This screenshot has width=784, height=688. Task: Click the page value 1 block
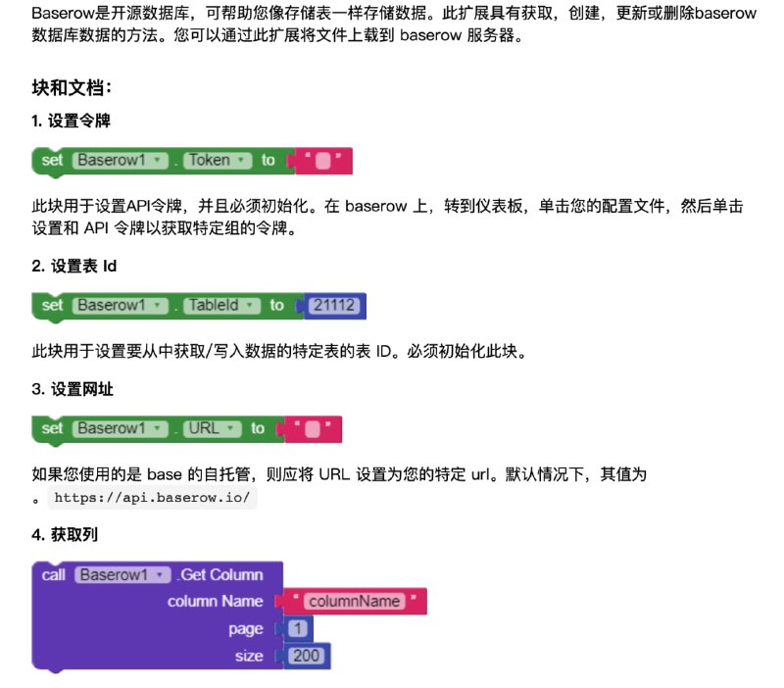(x=298, y=628)
